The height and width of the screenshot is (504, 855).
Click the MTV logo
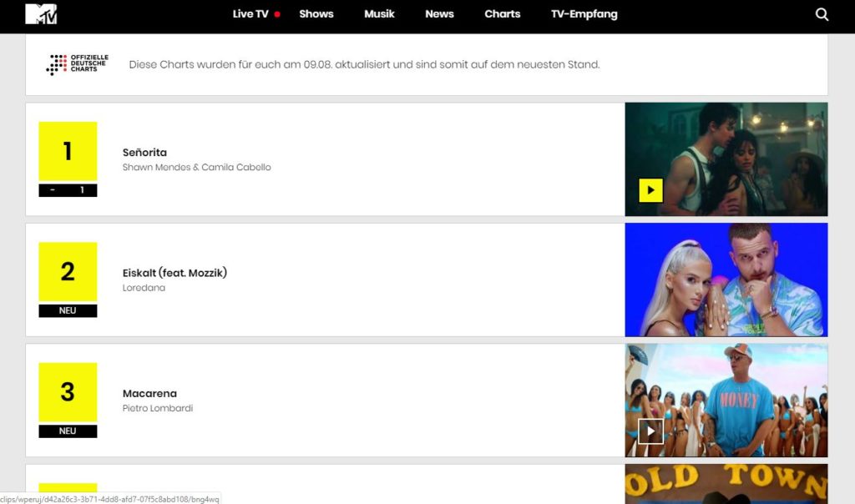pos(41,13)
